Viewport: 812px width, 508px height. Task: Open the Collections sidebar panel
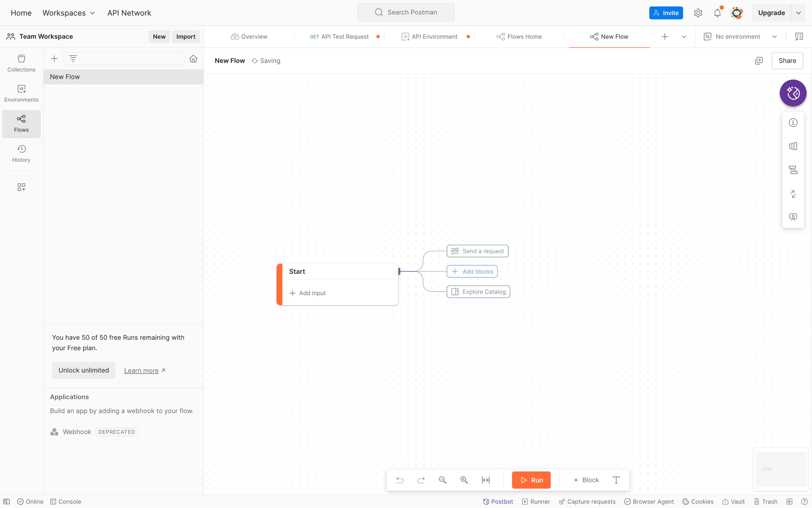tap(21, 63)
